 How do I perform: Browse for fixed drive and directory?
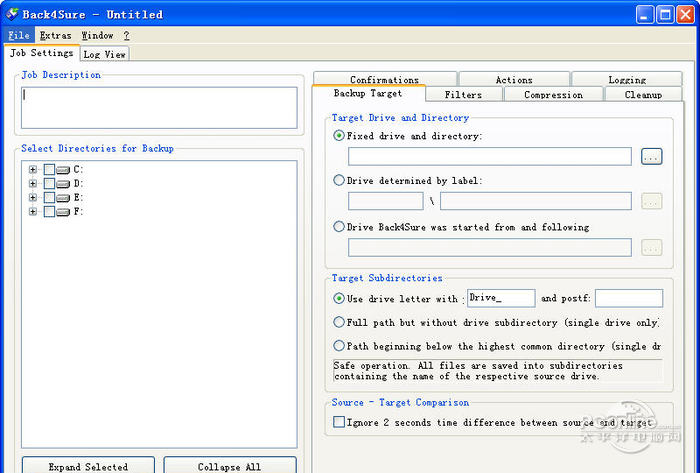tap(651, 157)
